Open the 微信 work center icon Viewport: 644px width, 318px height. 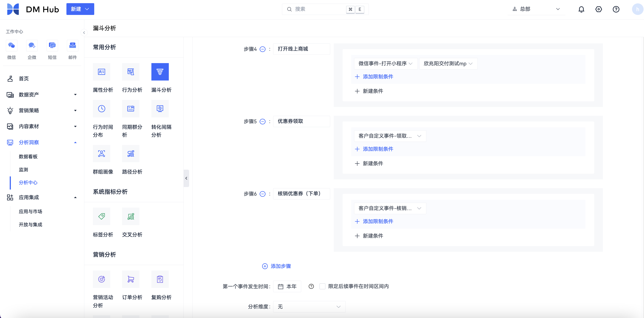pyautogui.click(x=12, y=45)
